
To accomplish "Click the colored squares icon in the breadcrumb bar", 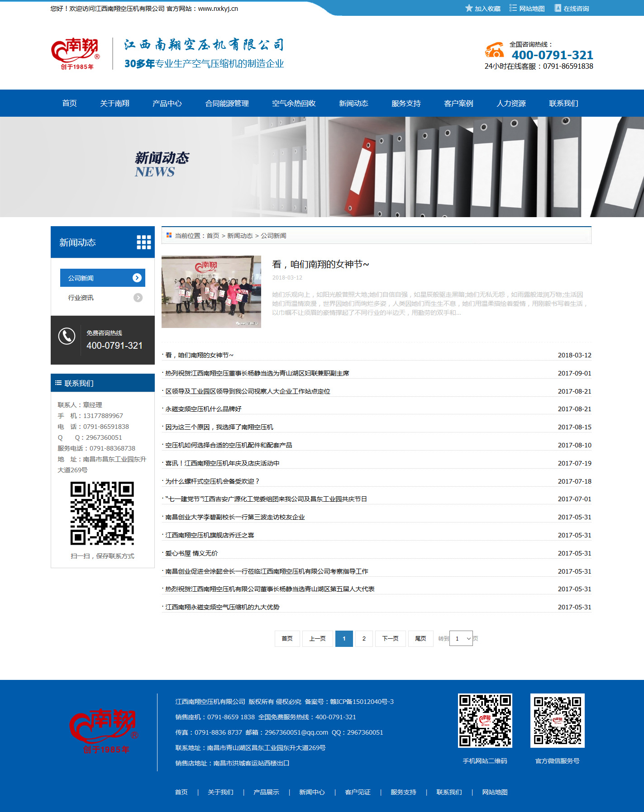I will click(x=169, y=235).
